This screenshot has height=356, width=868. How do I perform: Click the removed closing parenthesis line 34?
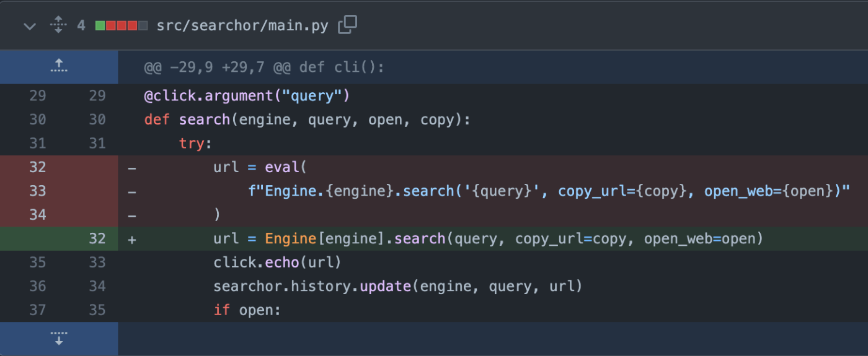tap(217, 214)
